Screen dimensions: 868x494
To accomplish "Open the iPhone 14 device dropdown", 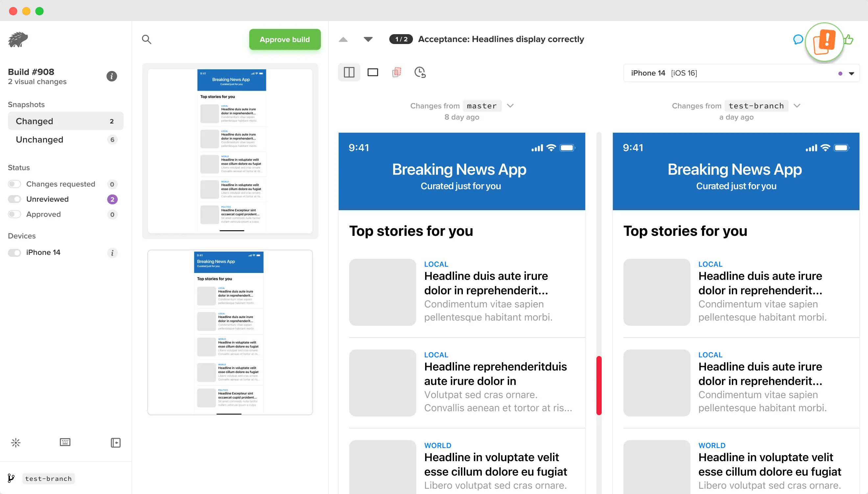I will click(851, 73).
